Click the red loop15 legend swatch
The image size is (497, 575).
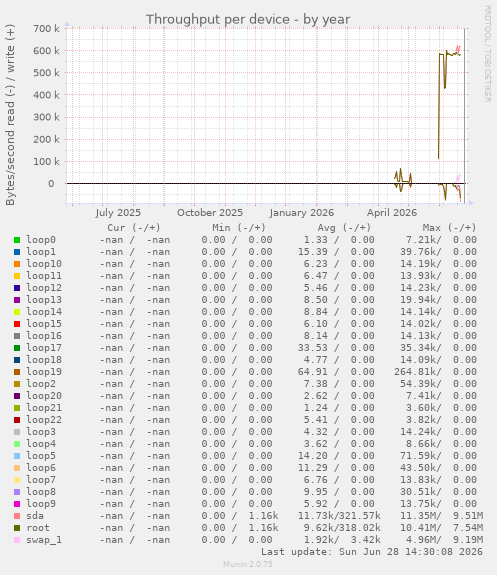17,324
